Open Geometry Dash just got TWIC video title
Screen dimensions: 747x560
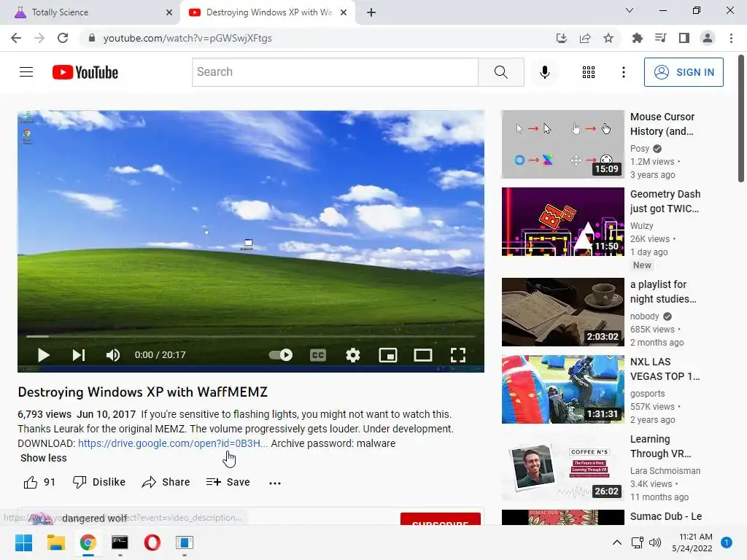[665, 201]
